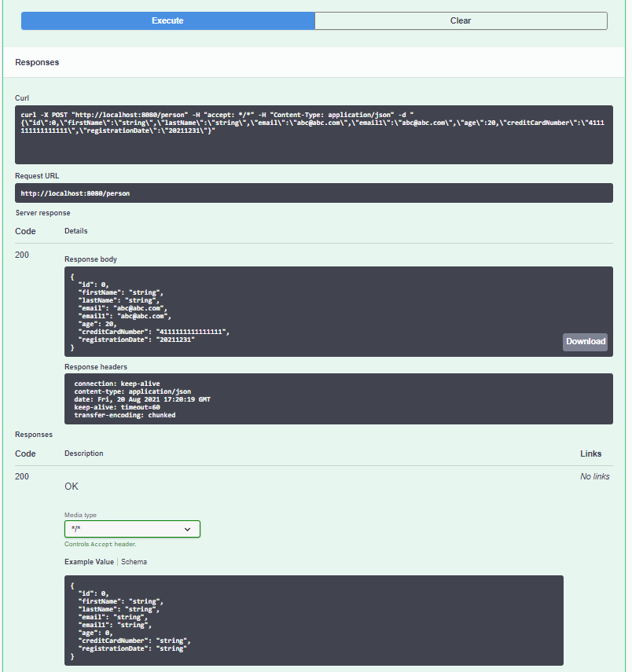The height and width of the screenshot is (672, 632).
Task: Click the transfer-encoding: chunked line
Action: tap(125, 415)
